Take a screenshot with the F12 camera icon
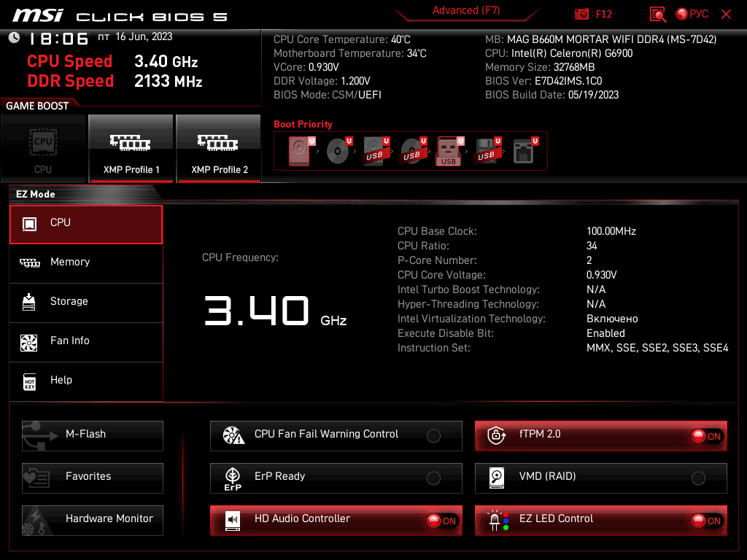The height and width of the screenshot is (560, 747). [581, 15]
